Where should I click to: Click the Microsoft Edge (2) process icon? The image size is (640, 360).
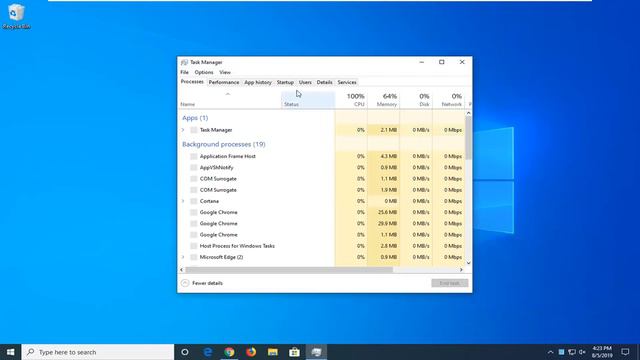[x=194, y=257]
